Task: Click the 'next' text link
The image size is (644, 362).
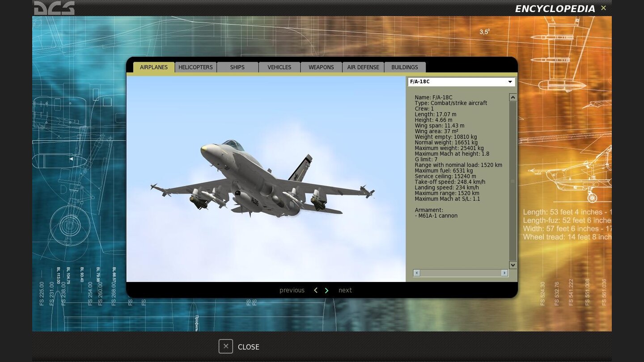Action: 345,290
